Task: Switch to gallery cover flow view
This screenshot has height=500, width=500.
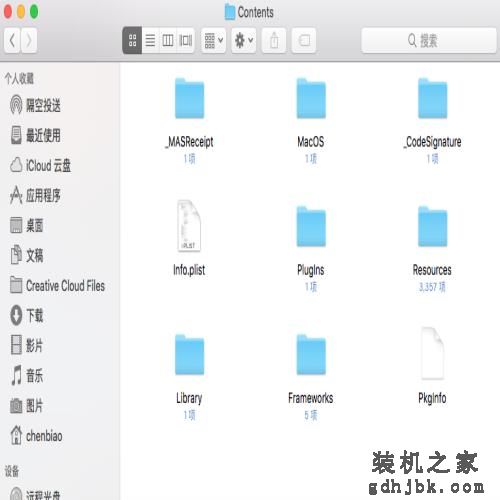Action: (x=186, y=40)
